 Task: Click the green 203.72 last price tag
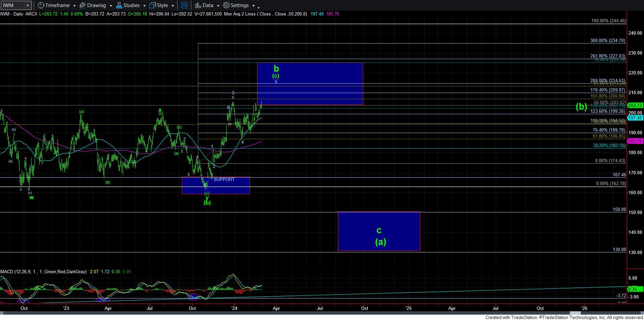(x=635, y=105)
